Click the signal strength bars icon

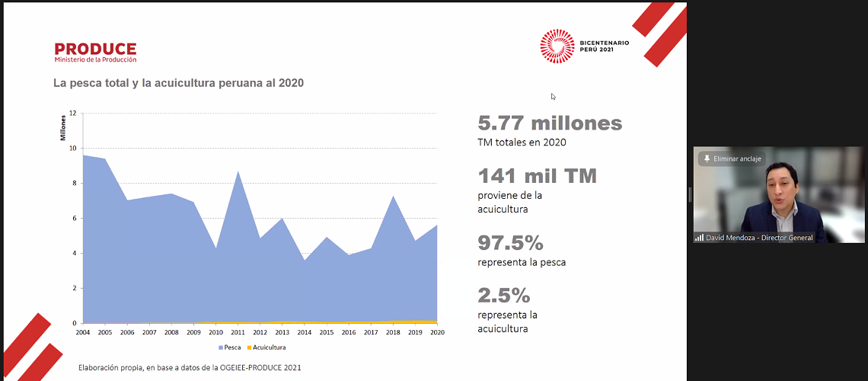pyautogui.click(x=699, y=238)
